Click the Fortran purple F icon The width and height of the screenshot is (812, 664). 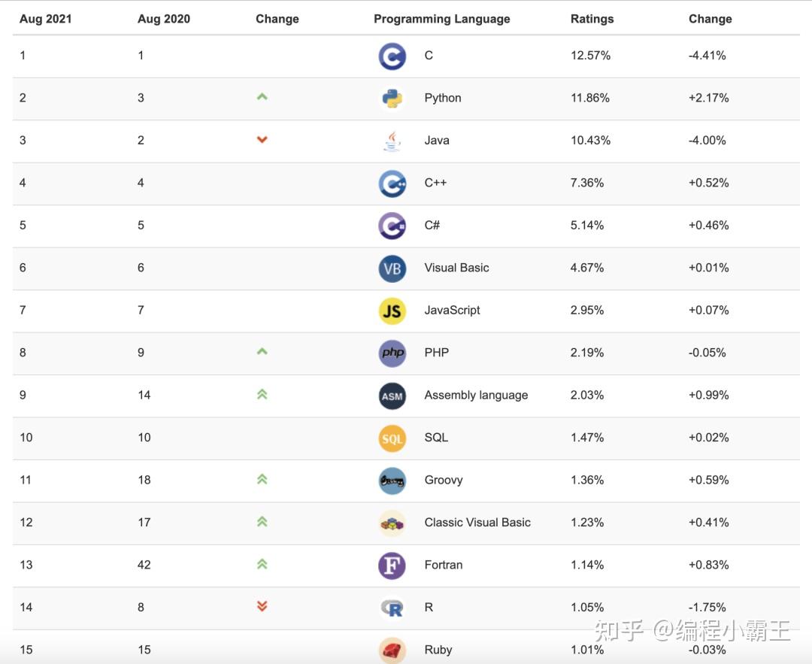pyautogui.click(x=392, y=565)
